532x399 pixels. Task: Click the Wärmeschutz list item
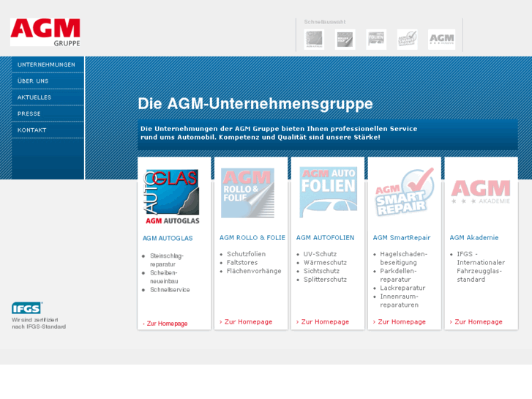point(325,263)
